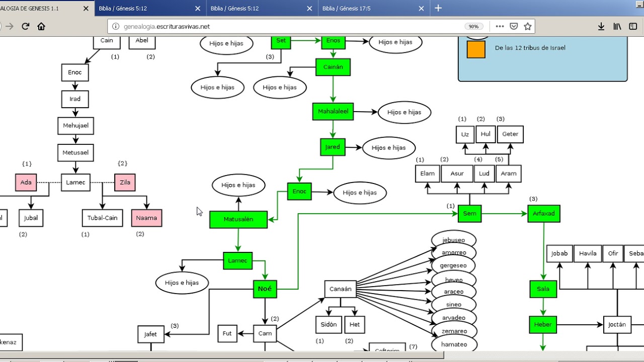Save page to Pocket

[514, 27]
